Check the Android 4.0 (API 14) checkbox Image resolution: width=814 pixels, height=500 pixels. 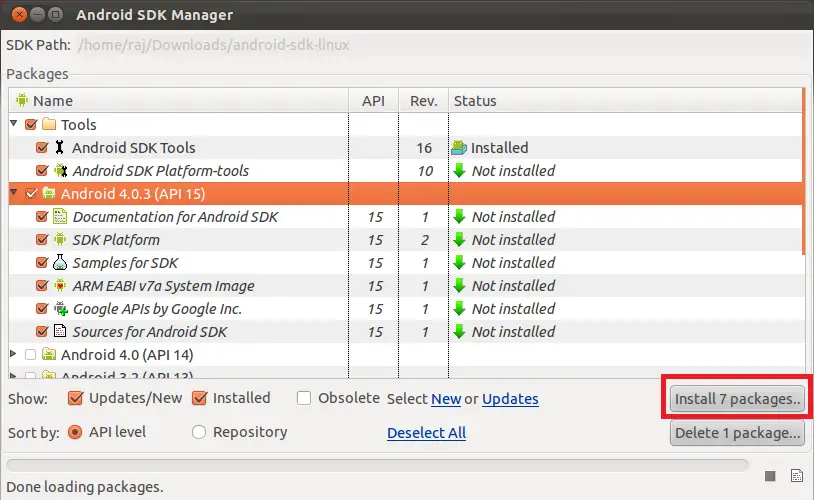(x=31, y=355)
